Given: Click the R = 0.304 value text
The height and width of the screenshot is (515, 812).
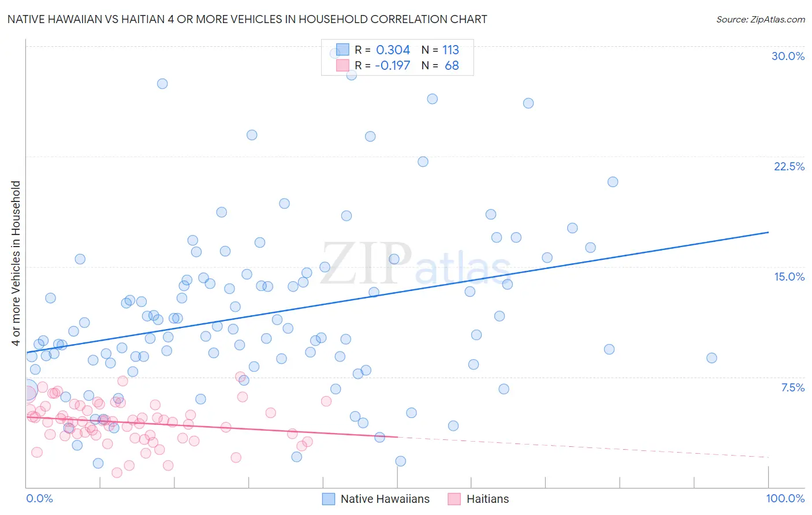Looking at the screenshot, I should [382, 50].
